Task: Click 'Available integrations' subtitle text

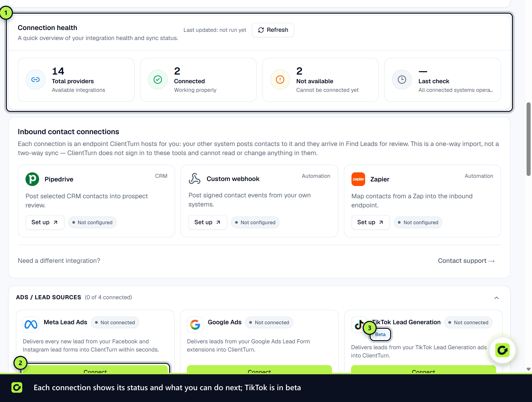Action: pos(78,90)
